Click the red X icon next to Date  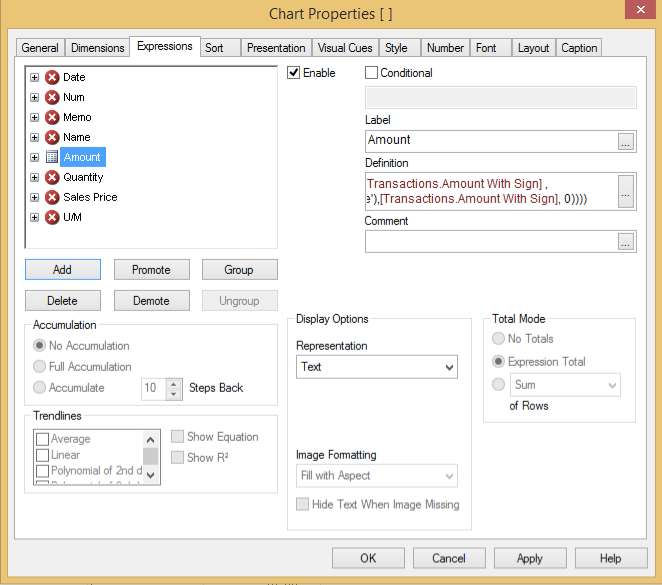click(x=52, y=77)
